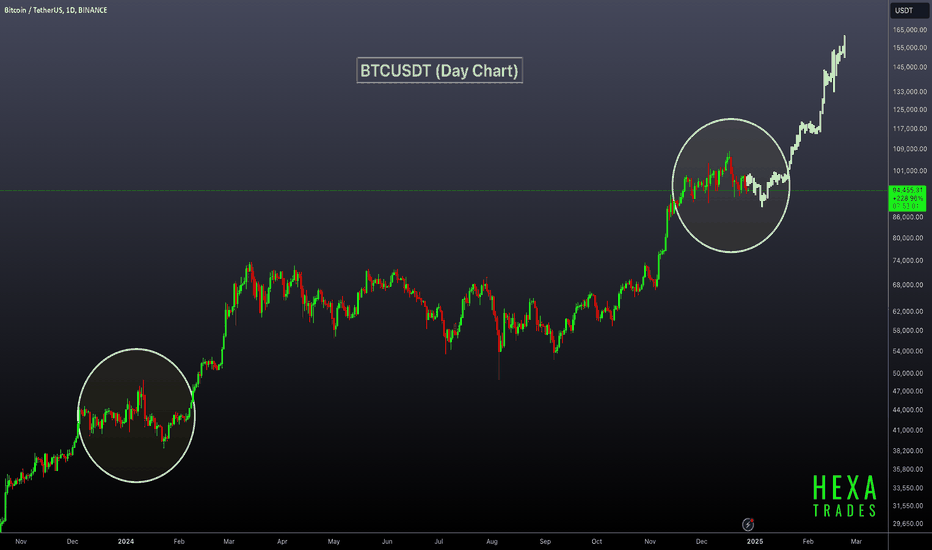
Task: Click the 47,000.00 price axis label
Action: click(909, 391)
